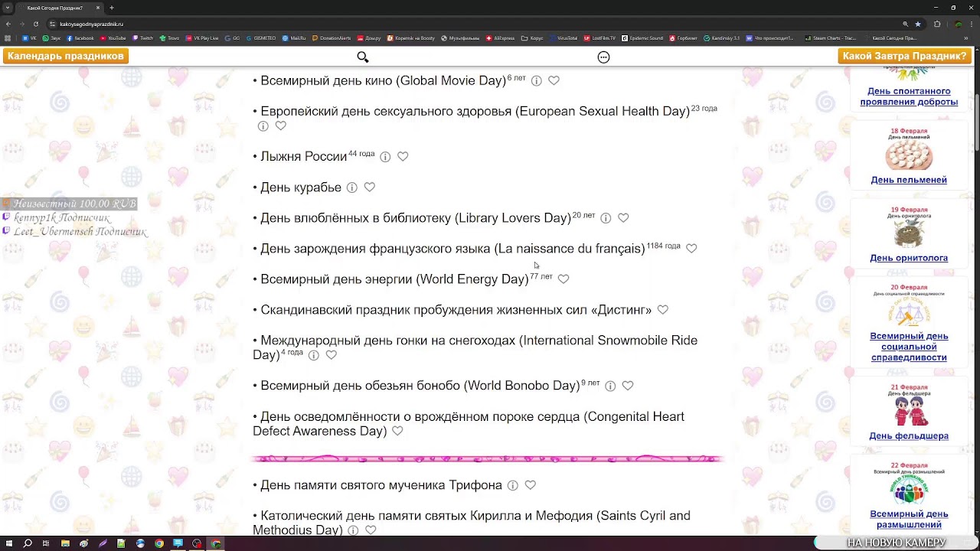Go back to previous page
The width and height of the screenshot is (980, 551).
(8, 24)
